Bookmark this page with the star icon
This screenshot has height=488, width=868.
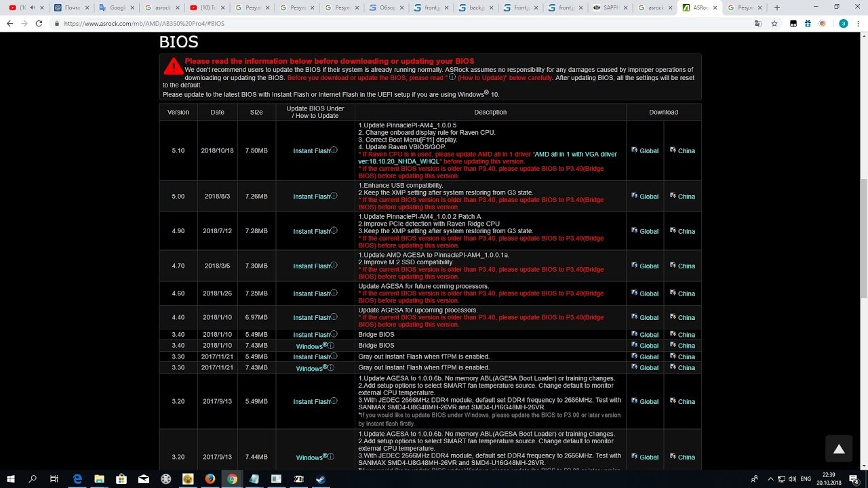click(x=774, y=23)
